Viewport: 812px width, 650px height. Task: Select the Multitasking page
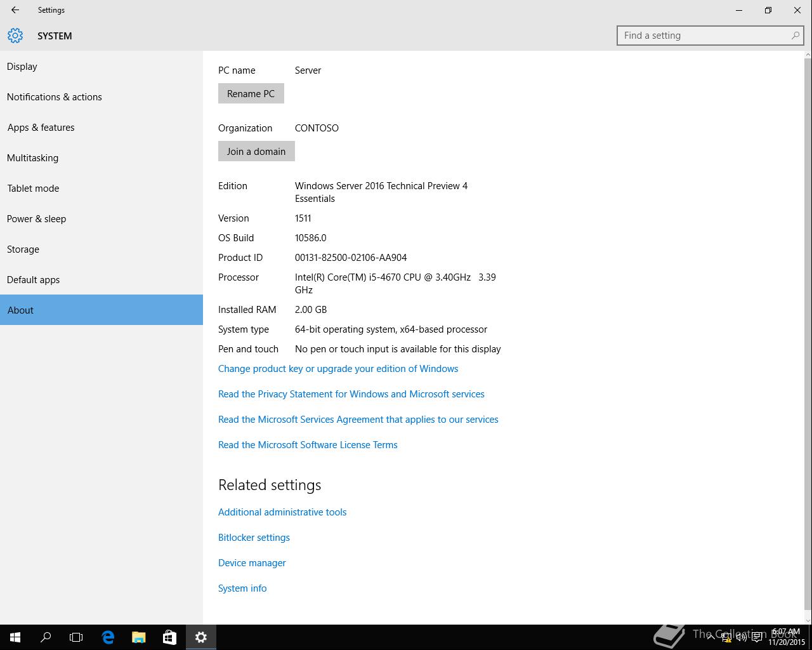(101, 158)
